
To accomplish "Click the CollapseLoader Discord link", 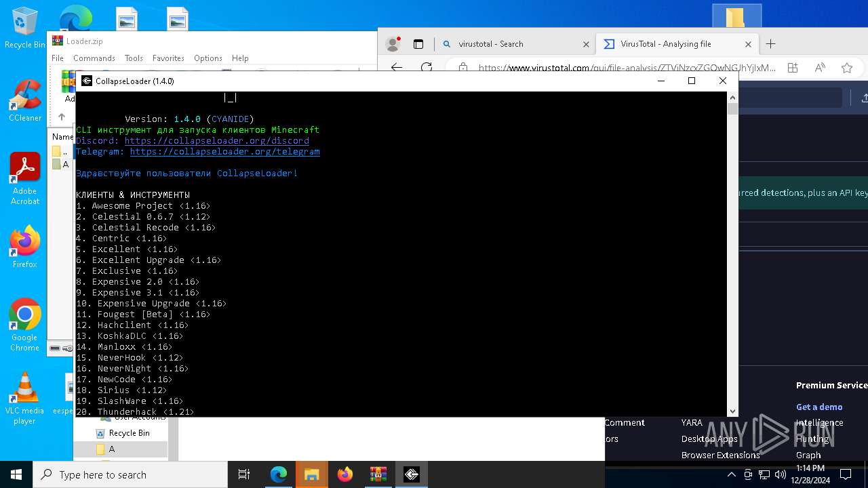I will [217, 141].
